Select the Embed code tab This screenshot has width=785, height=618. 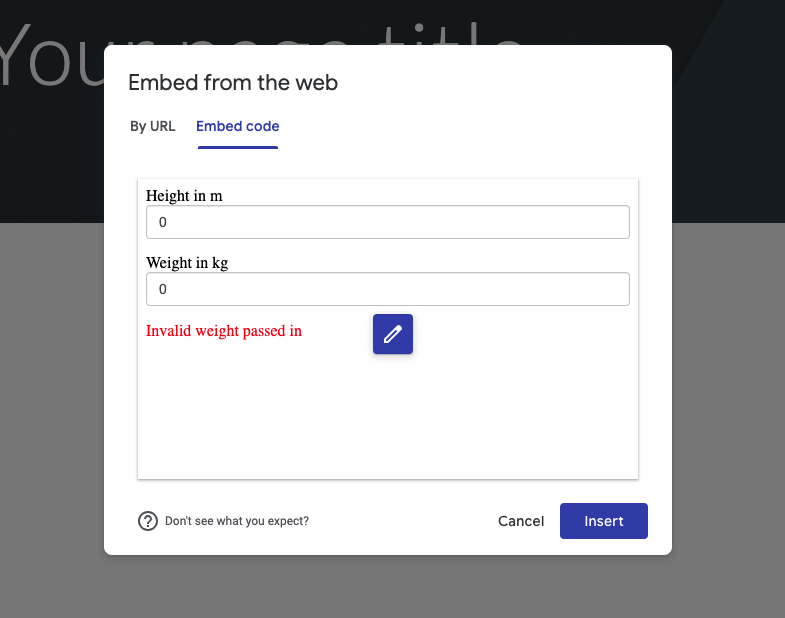pos(238,126)
